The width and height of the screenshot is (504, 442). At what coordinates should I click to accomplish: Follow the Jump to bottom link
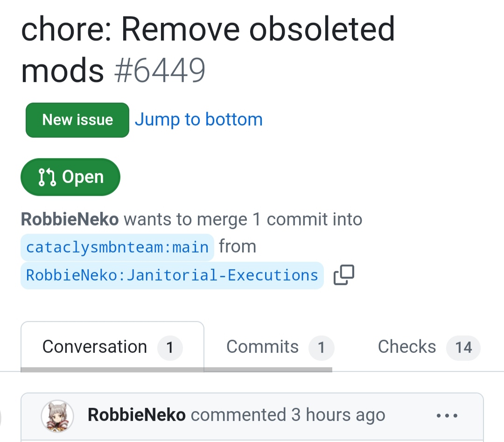coord(198,120)
